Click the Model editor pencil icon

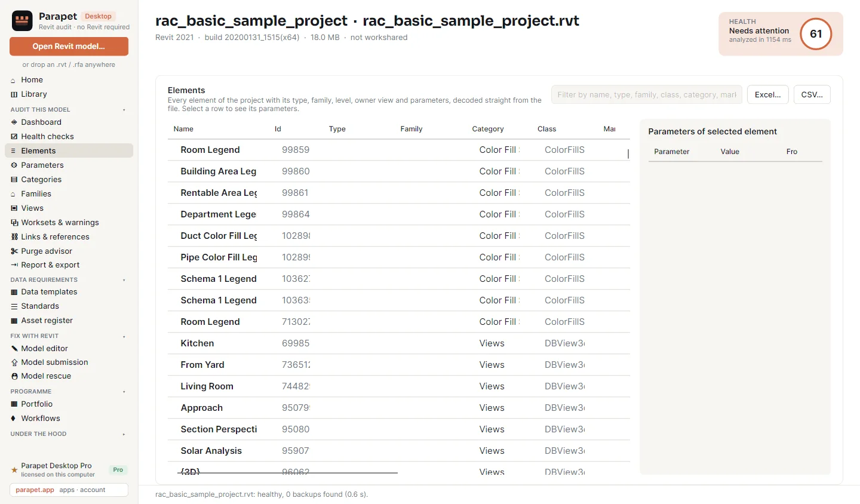point(14,349)
